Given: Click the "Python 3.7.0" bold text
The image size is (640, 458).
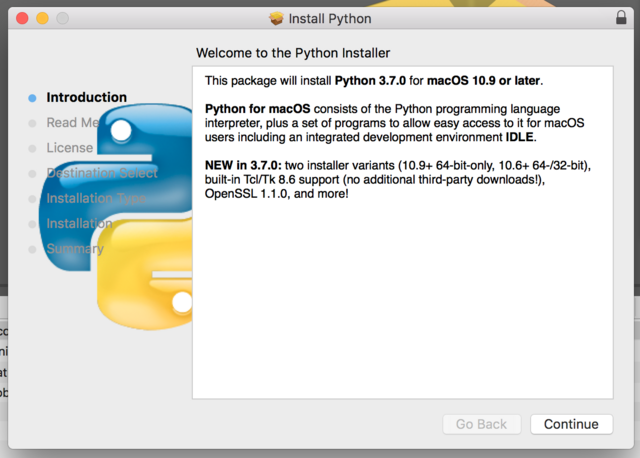Looking at the screenshot, I should [x=370, y=81].
